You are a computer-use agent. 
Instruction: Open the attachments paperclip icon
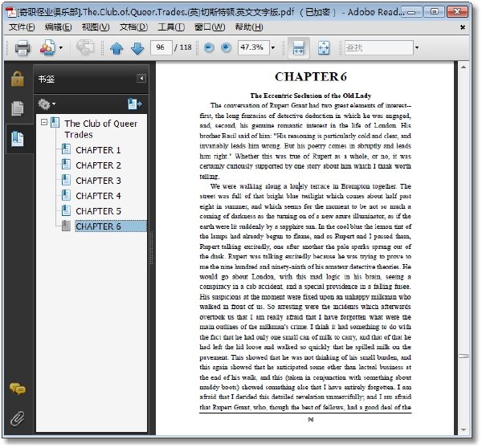[18, 418]
